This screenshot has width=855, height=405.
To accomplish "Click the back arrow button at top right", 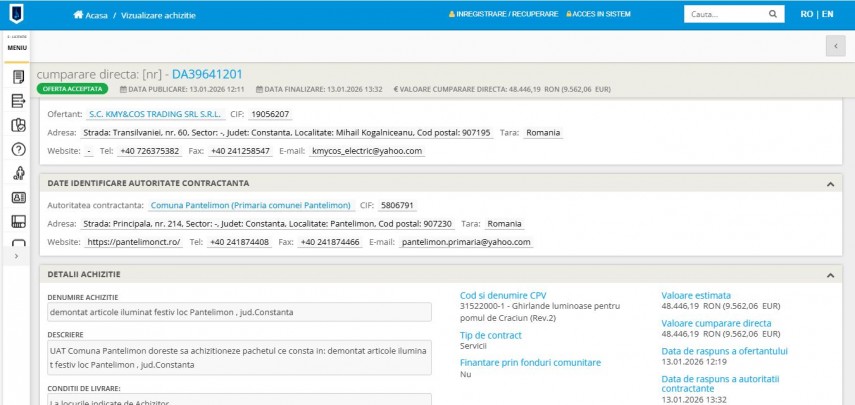I will tap(835, 46).
